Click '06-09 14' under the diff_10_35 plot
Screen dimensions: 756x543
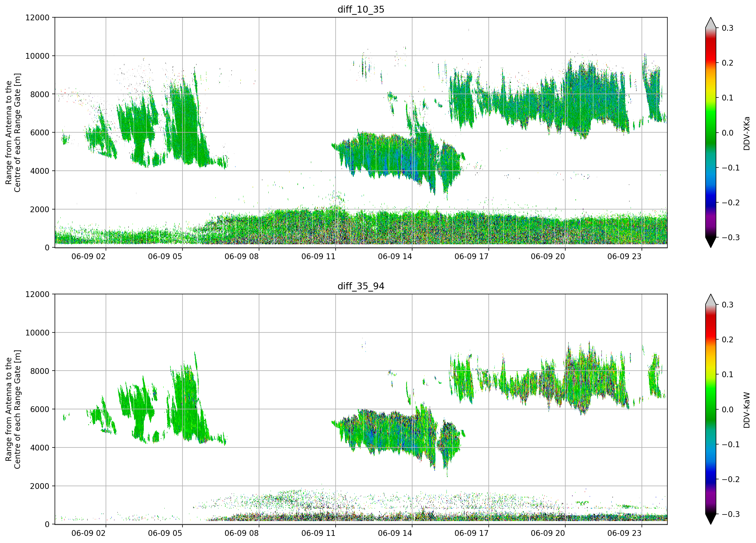click(x=395, y=256)
